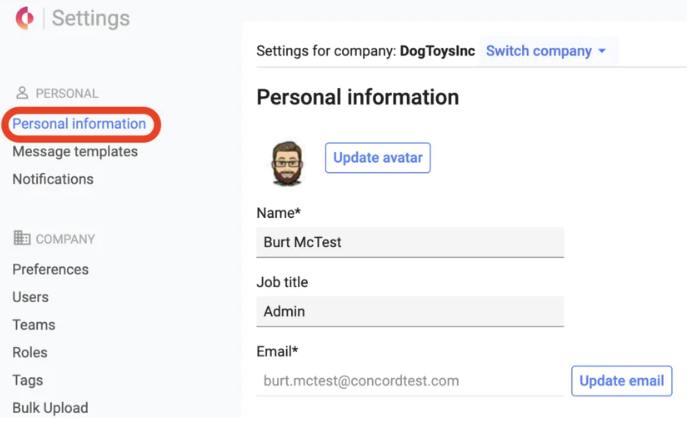
Task: Focus the Job title field showing Admin
Action: click(410, 311)
